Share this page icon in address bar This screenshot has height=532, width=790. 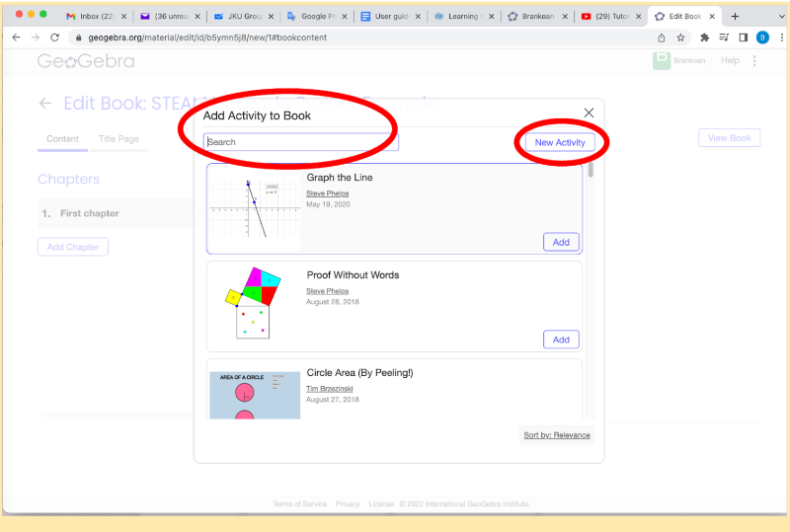click(662, 38)
